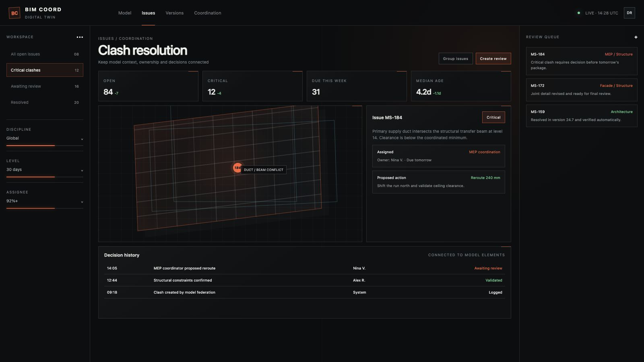Add item with Review Queue plus icon
Viewport: 644px width, 362px height.
(x=636, y=37)
